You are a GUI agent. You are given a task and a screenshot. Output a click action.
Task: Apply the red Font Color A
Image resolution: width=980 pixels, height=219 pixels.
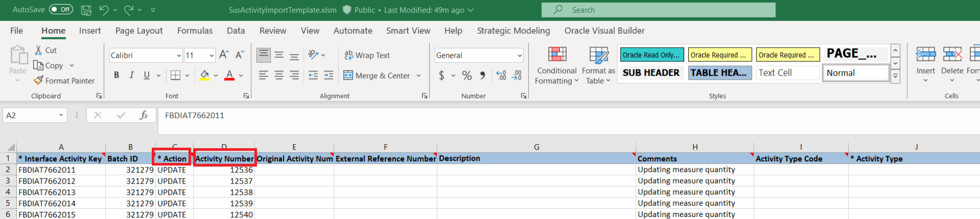point(229,75)
